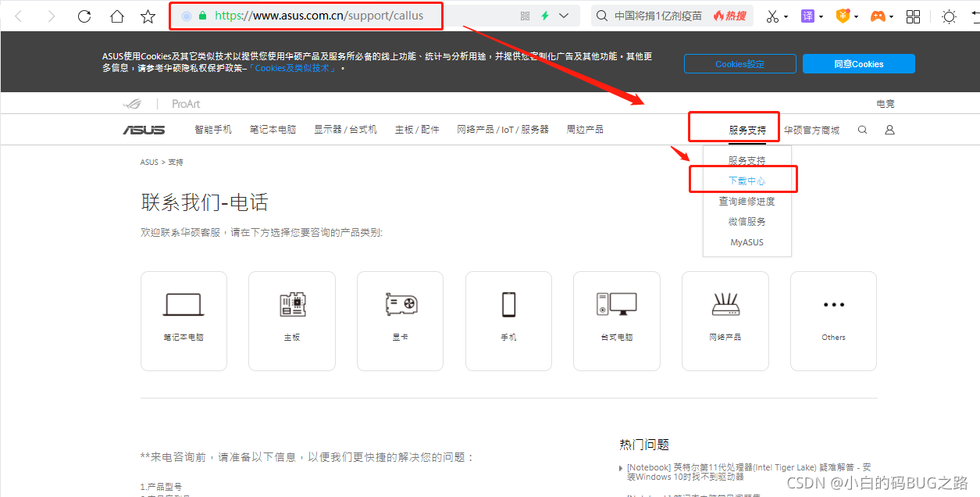
Task: Click the browser forward arrow
Action: 52,16
